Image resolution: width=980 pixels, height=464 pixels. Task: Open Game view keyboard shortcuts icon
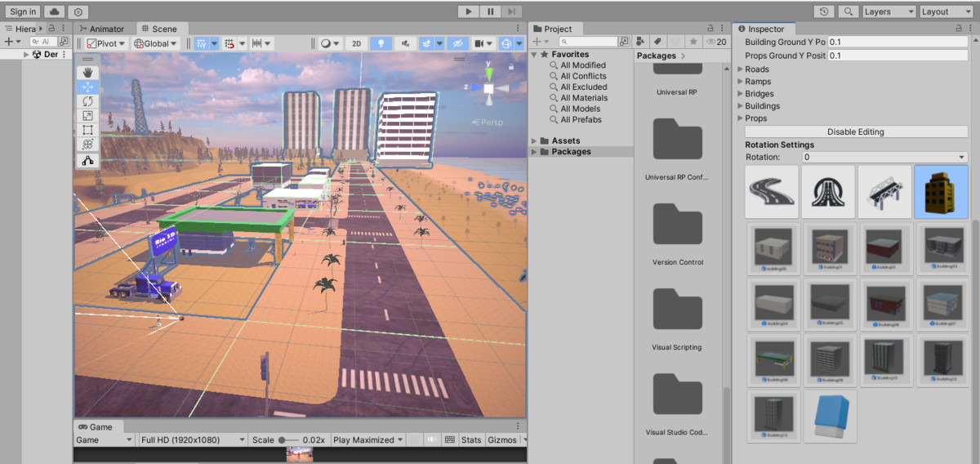coord(449,439)
